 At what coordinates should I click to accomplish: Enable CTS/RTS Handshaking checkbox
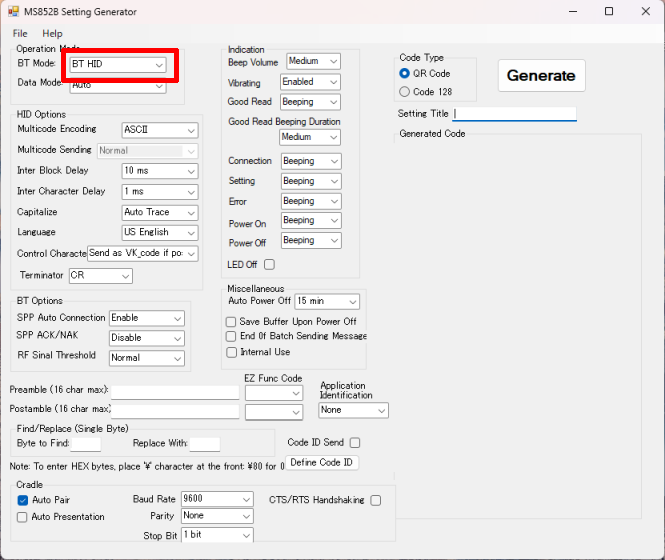coord(376,500)
